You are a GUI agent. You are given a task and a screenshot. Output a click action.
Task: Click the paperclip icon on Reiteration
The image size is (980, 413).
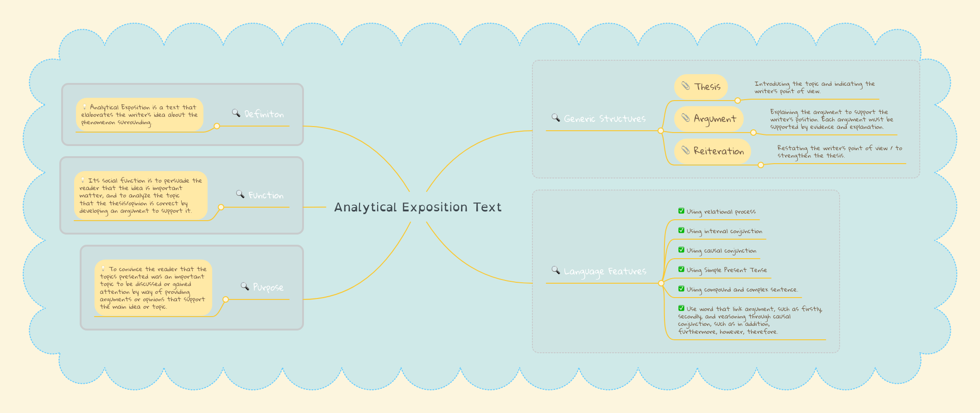[x=685, y=150]
